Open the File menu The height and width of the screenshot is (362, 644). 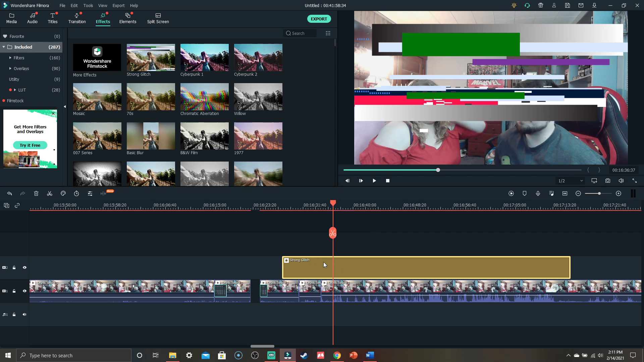pos(62,5)
